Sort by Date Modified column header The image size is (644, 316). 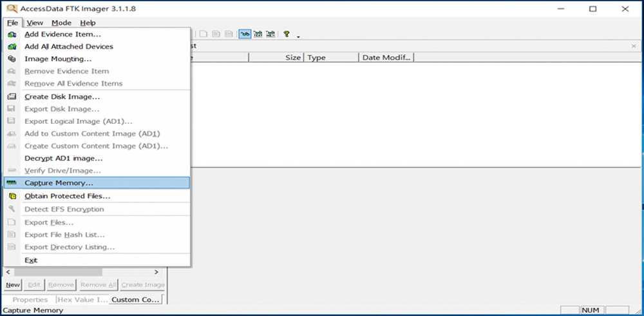click(386, 57)
